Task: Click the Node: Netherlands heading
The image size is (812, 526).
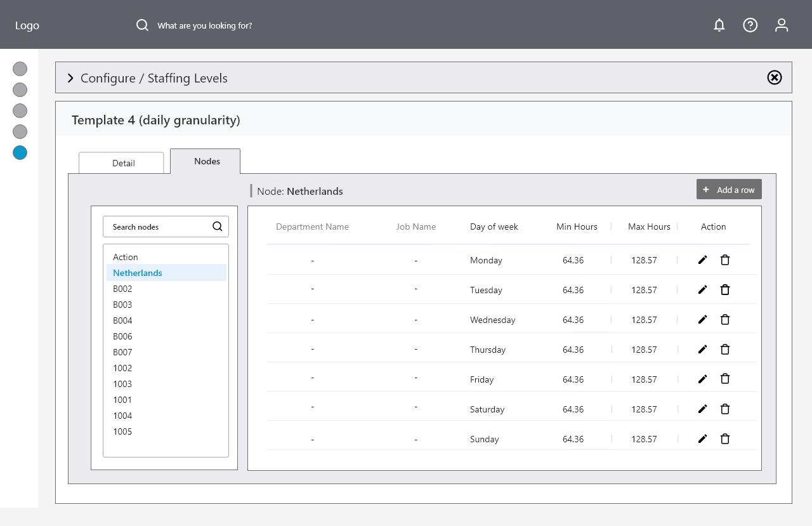Action: click(x=300, y=191)
